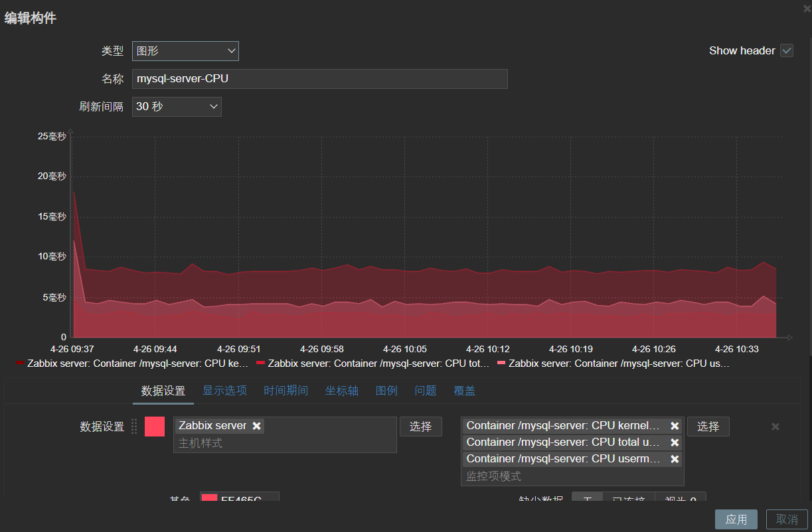Remove the CPU total usage item tag
This screenshot has width=812, height=532.
pyautogui.click(x=675, y=442)
